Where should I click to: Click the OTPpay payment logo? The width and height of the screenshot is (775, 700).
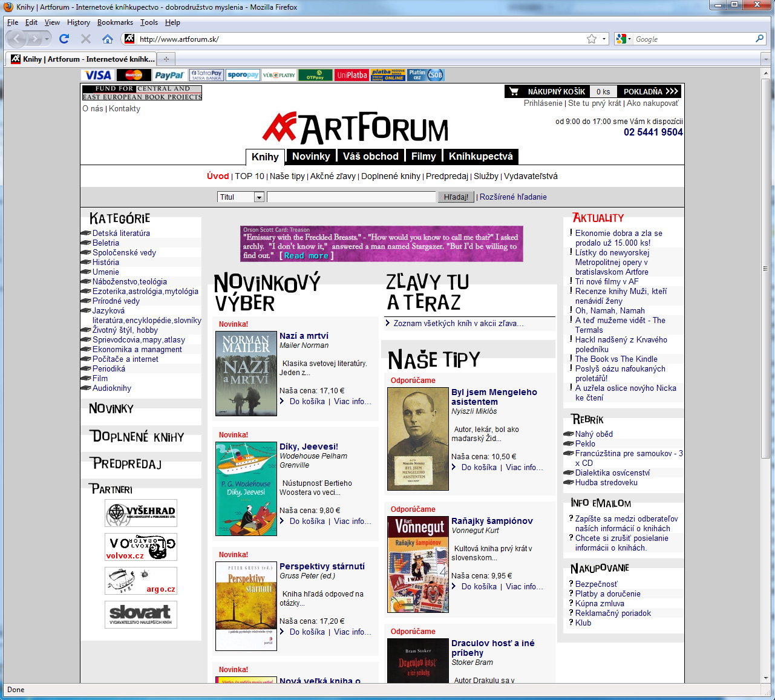click(x=315, y=75)
